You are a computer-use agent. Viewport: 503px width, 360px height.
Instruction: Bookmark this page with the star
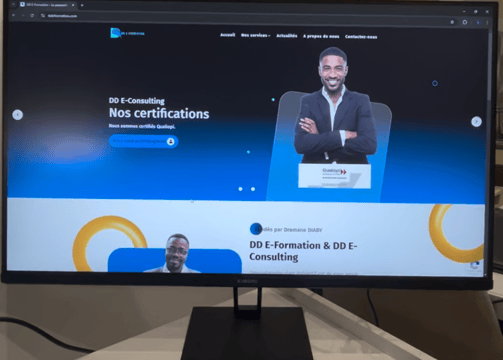(x=452, y=22)
